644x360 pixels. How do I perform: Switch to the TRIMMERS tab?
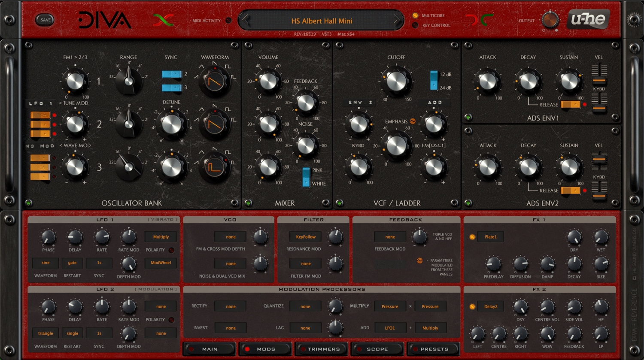tap(322, 349)
